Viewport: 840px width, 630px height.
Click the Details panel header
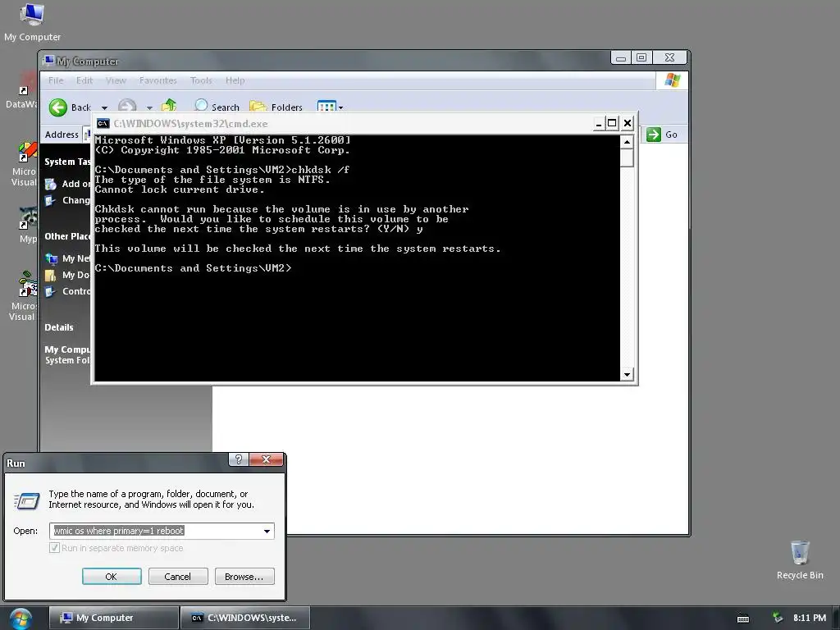click(59, 327)
